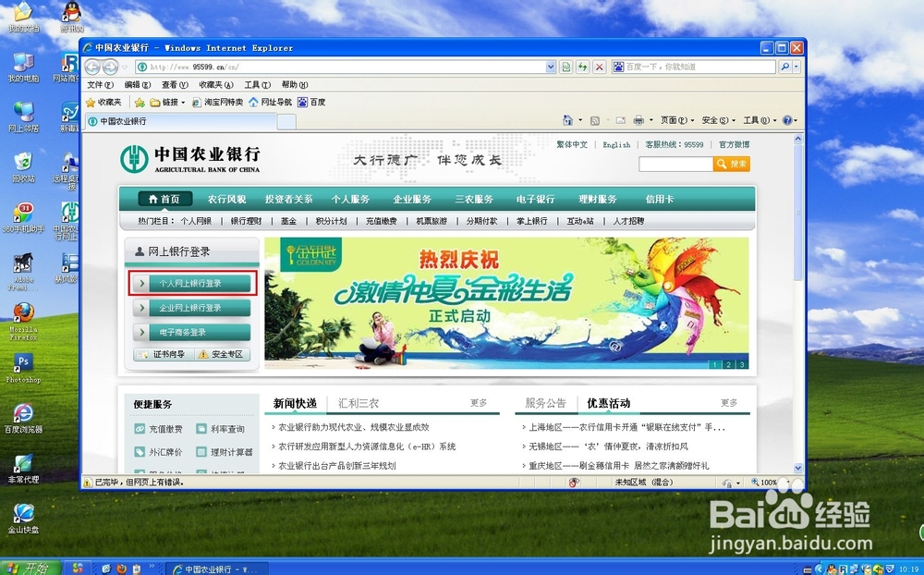
Task: Click the red Stop loading X icon
Action: 600,67
